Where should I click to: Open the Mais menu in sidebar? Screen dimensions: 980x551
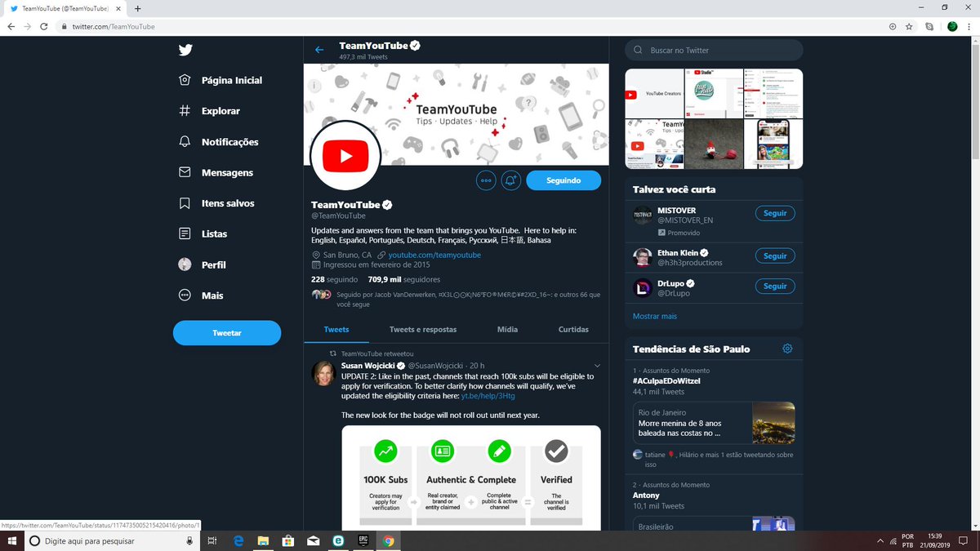[201, 295]
